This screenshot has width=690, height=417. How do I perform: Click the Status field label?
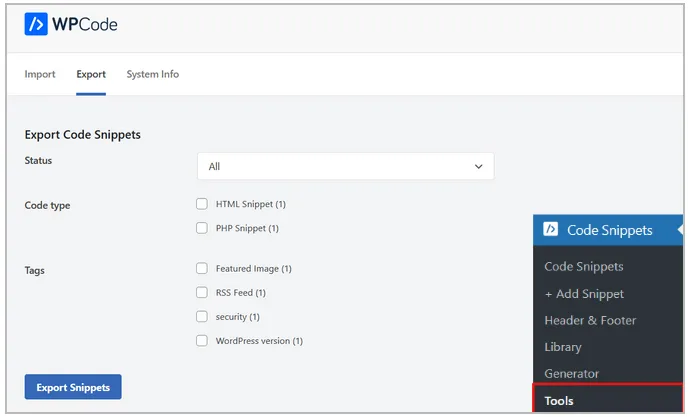pyautogui.click(x=38, y=161)
